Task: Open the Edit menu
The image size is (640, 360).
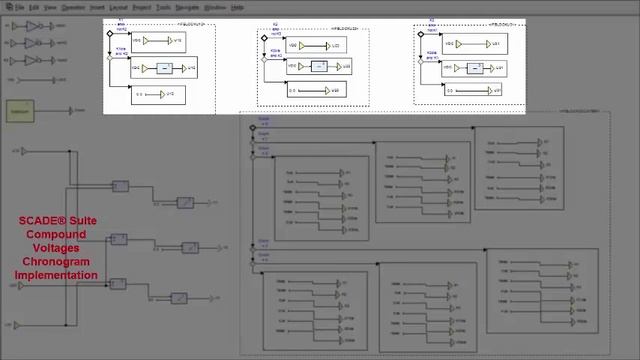Action: click(34, 7)
